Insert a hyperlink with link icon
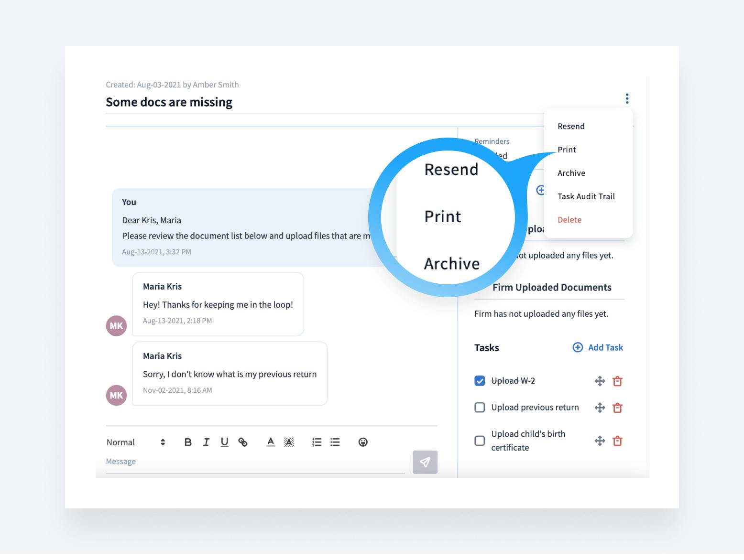Image resolution: width=744 pixels, height=560 pixels. coord(243,442)
